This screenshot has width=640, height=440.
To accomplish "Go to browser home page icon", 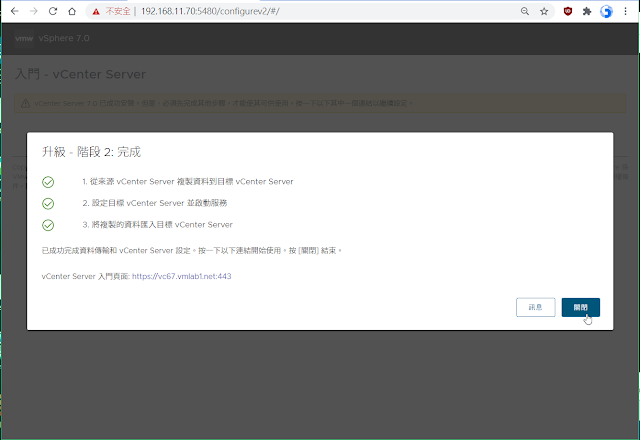I will click(72, 11).
